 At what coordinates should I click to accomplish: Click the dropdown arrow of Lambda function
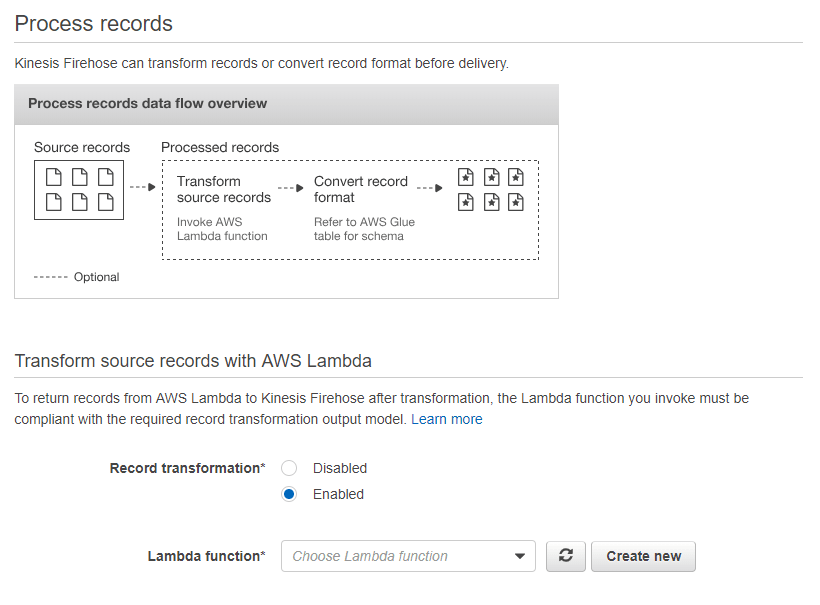click(519, 556)
